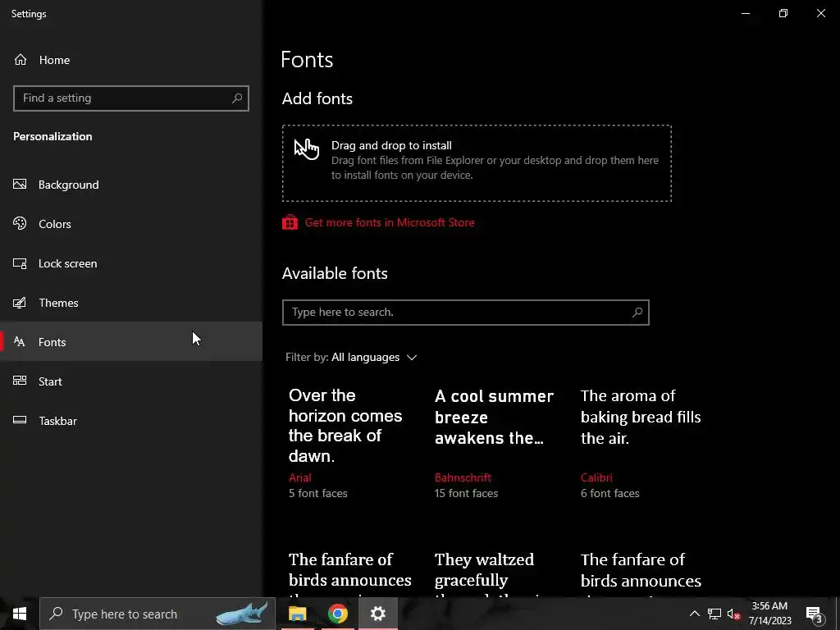The height and width of the screenshot is (630, 840).
Task: Restore down the Settings window
Action: (x=783, y=13)
